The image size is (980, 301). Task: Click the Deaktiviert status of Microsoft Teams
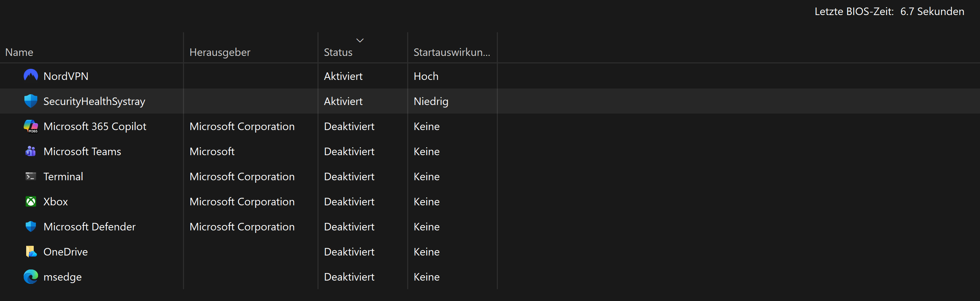pyautogui.click(x=349, y=151)
